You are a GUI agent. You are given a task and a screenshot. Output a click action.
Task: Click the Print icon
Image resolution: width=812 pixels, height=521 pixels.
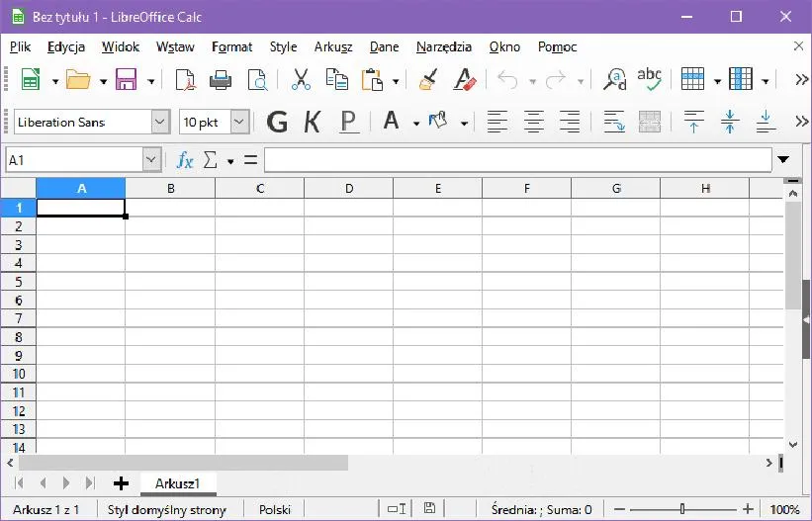point(221,80)
